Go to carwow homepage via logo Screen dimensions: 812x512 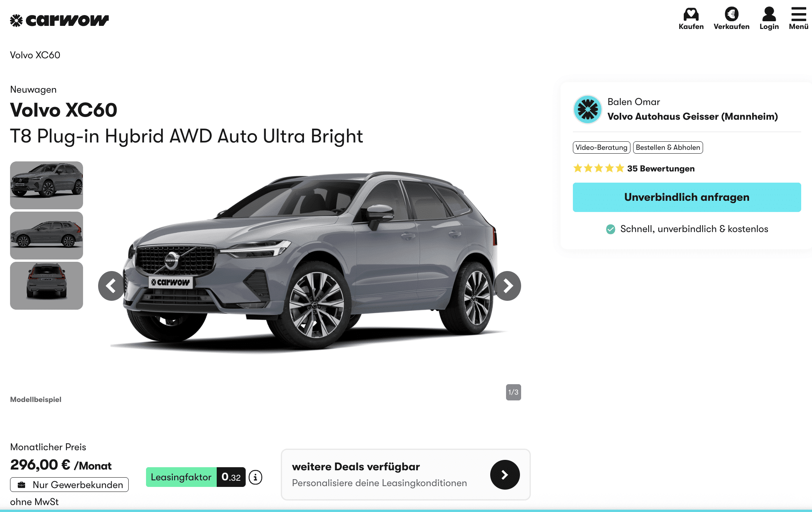[x=59, y=20]
